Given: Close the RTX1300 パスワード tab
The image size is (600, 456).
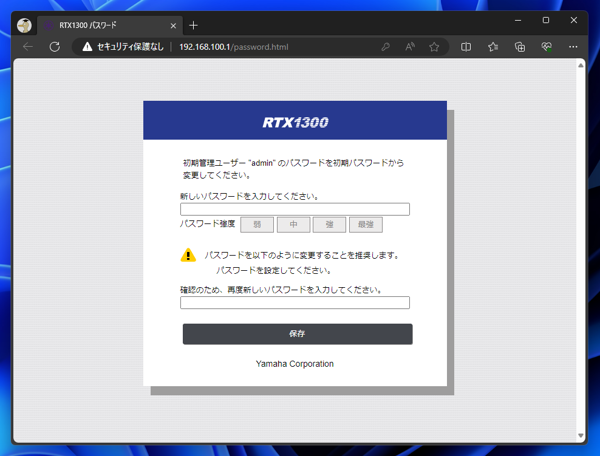Looking at the screenshot, I should 173,26.
